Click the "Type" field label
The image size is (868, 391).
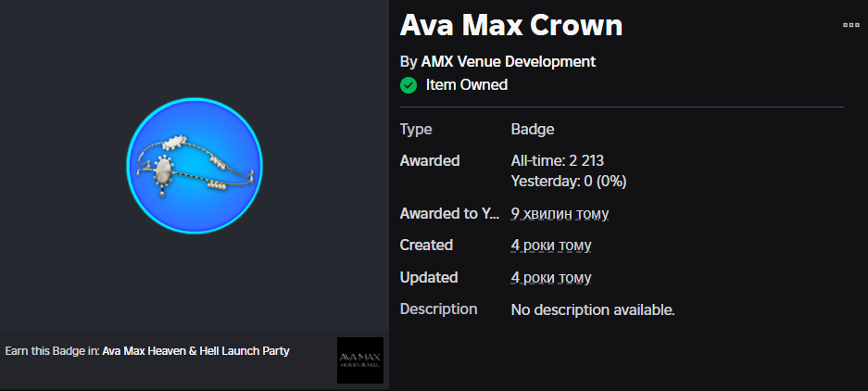(416, 130)
